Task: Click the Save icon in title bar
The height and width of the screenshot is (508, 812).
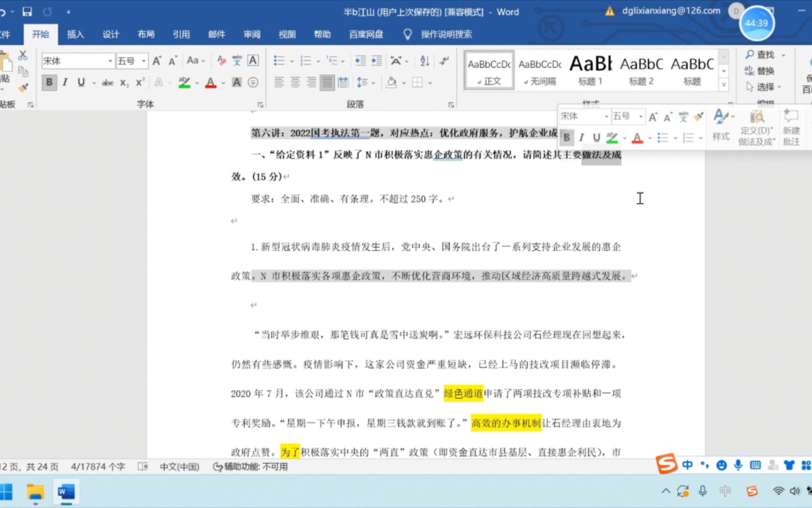Action: (x=27, y=12)
